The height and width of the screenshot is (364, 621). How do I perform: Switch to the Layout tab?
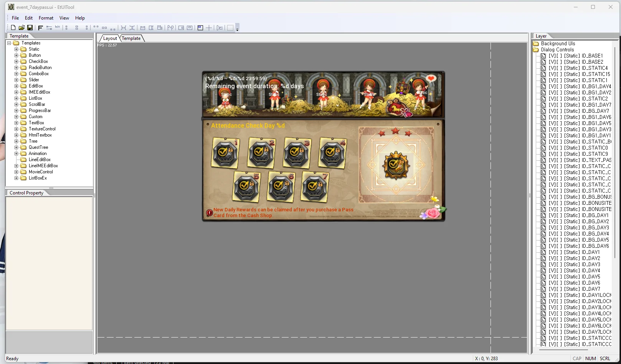(110, 38)
